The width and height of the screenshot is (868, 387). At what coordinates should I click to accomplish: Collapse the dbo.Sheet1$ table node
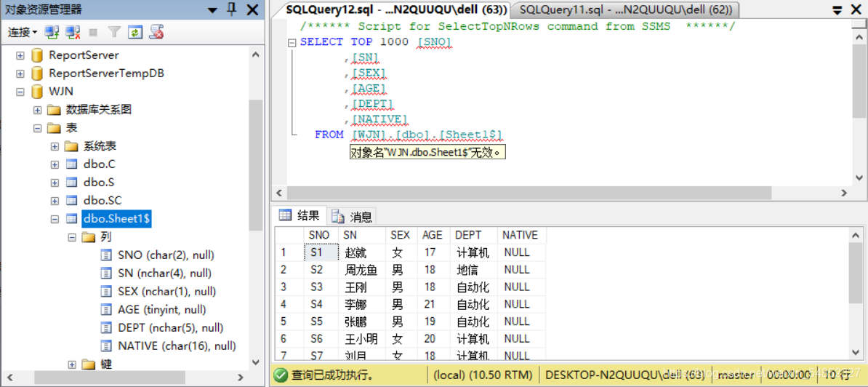point(55,219)
